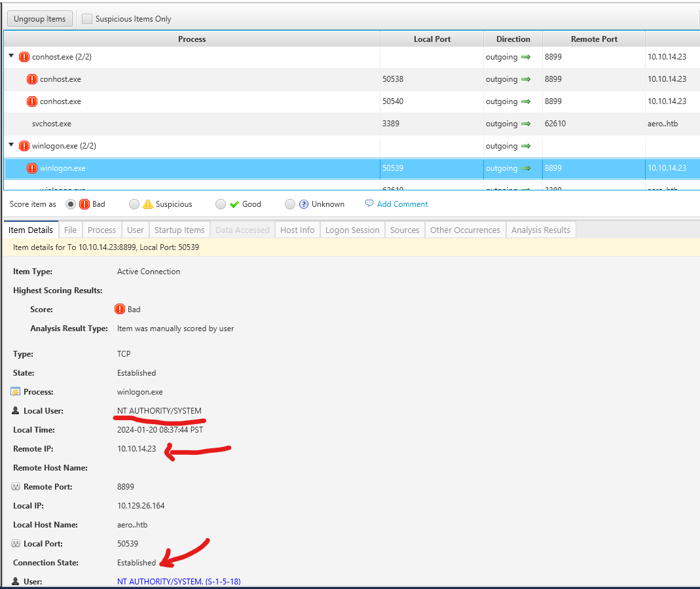Select the svchost.exe row with port 3389
The width and height of the screenshot is (700, 589).
point(52,124)
